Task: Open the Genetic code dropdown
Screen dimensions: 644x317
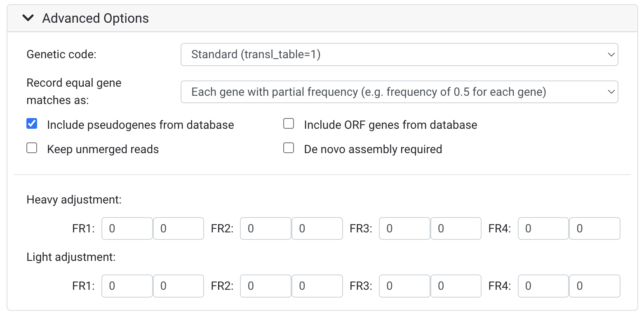Action: click(x=399, y=54)
